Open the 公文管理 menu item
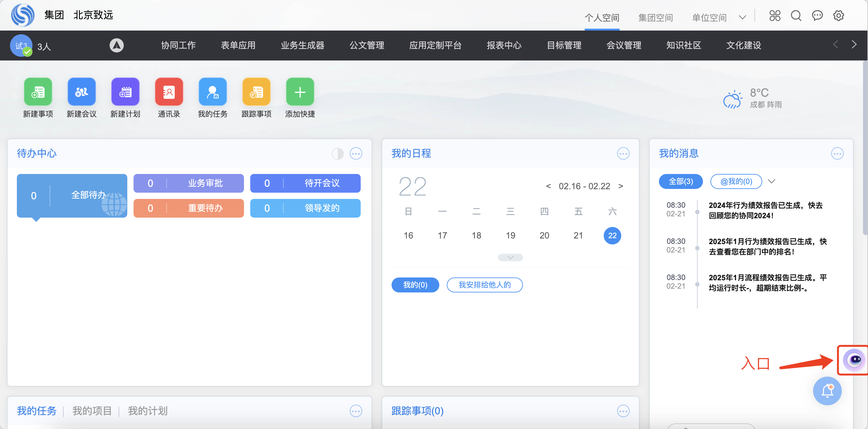Image resolution: width=868 pixels, height=429 pixels. point(367,45)
